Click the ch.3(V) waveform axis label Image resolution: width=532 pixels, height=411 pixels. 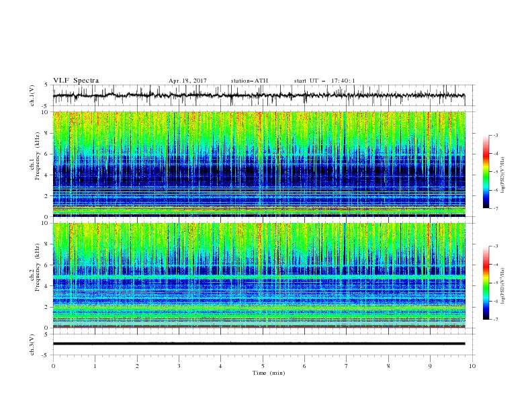pyautogui.click(x=32, y=345)
